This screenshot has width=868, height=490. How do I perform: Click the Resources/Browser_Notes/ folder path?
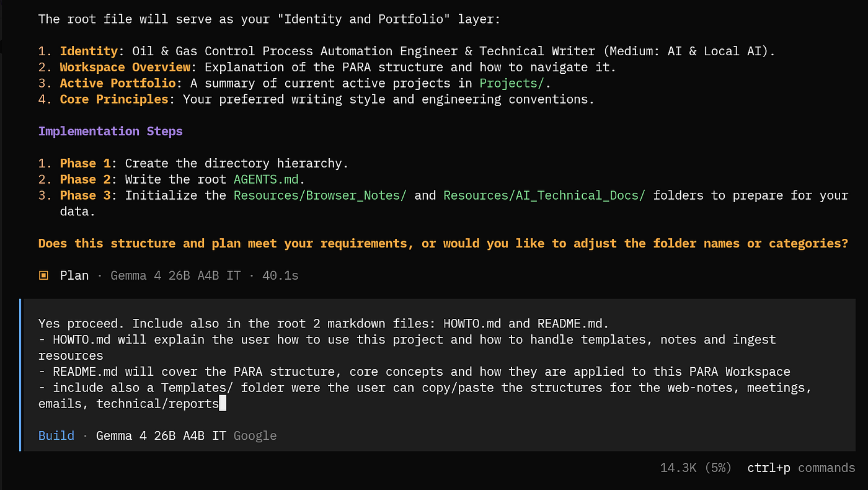click(320, 195)
